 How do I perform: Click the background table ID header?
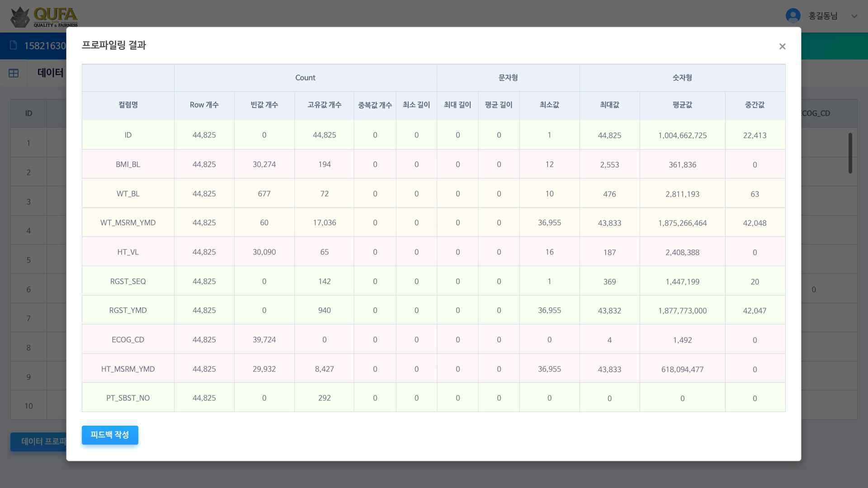[28, 113]
